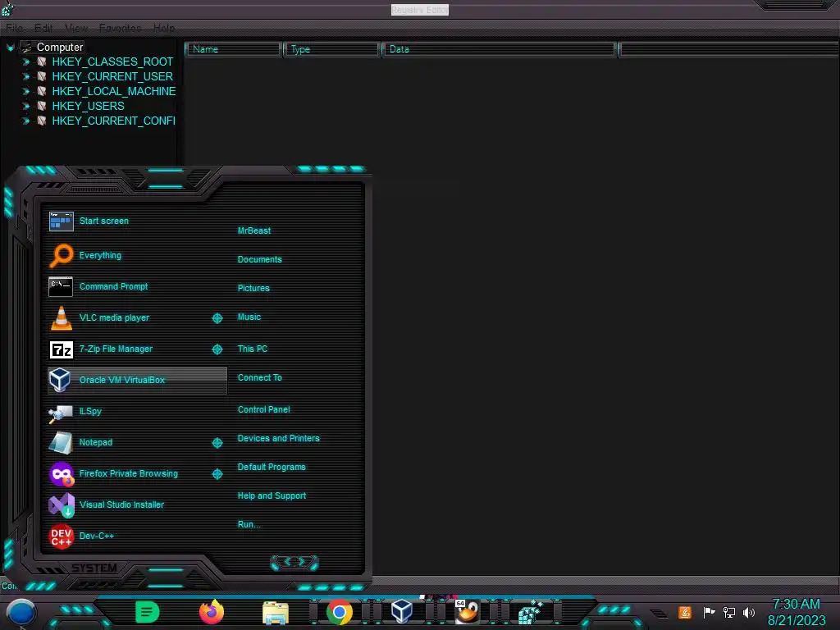Launch Dev-C++ from the Start menu
This screenshot has width=840, height=630.
point(97,536)
